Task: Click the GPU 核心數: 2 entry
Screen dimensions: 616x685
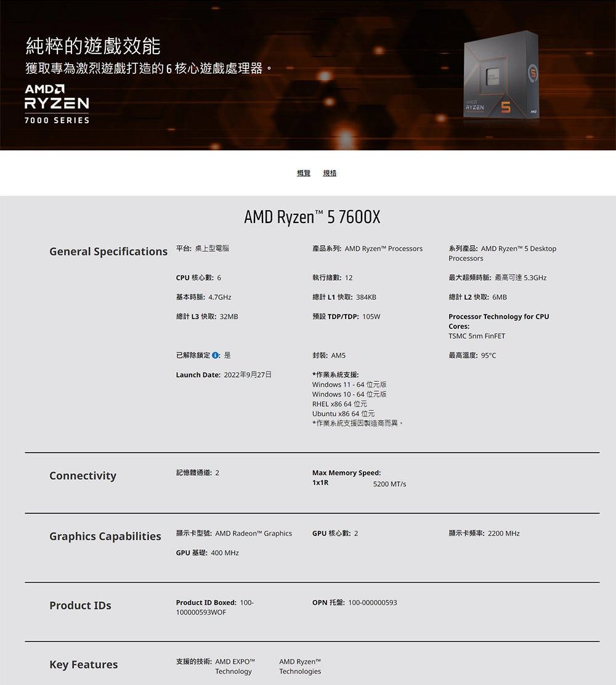Action: coord(335,533)
